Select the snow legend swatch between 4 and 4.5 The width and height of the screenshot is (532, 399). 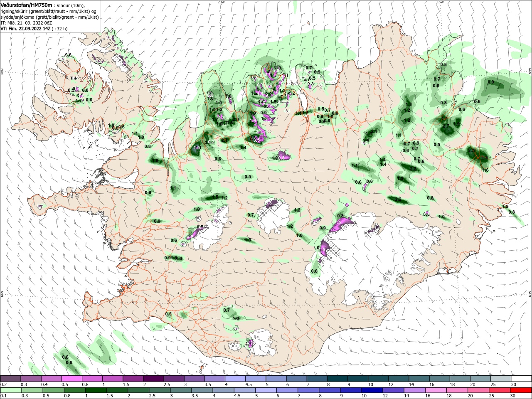(235, 378)
